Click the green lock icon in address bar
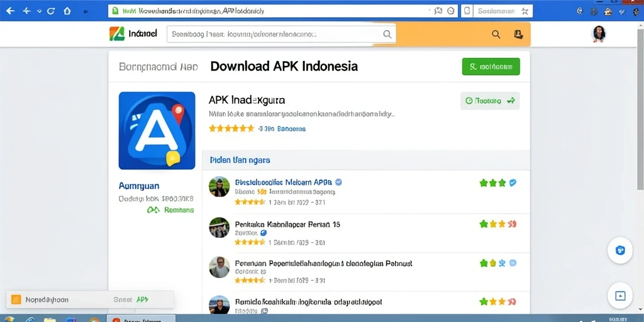The image size is (644, 322). point(116,11)
